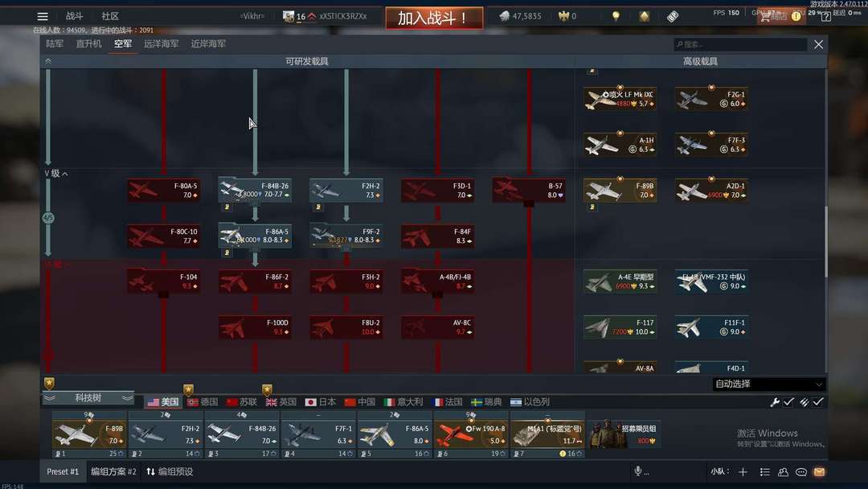This screenshot has height=489, width=868.
Task: Open the 自动选择 dropdown
Action: [x=768, y=384]
